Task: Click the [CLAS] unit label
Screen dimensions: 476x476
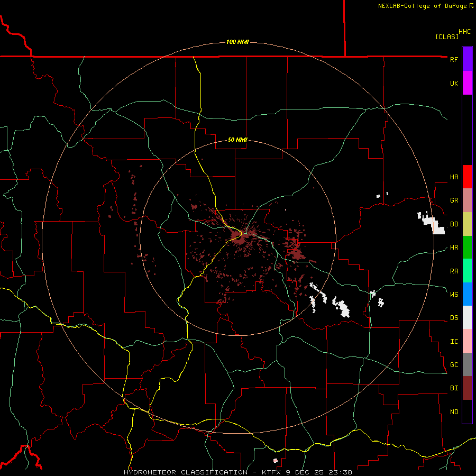Action: (447, 36)
